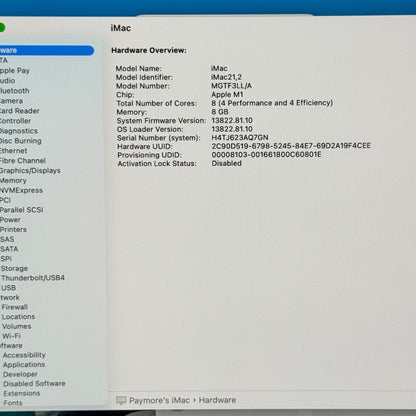Click the computer icon in the path bar

(121, 400)
